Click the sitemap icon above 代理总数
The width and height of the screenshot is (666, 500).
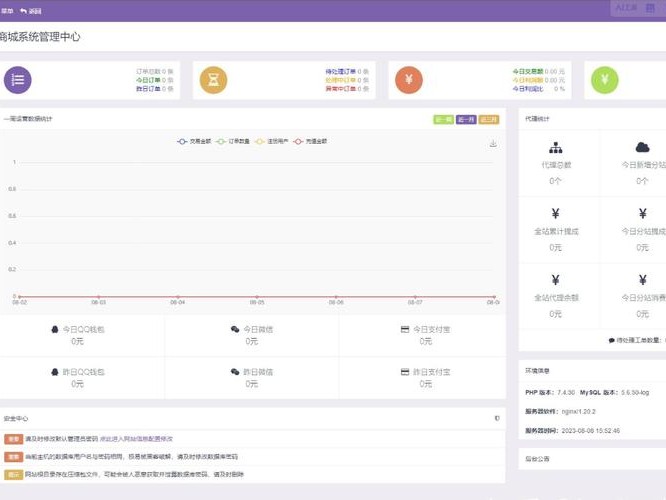556,148
